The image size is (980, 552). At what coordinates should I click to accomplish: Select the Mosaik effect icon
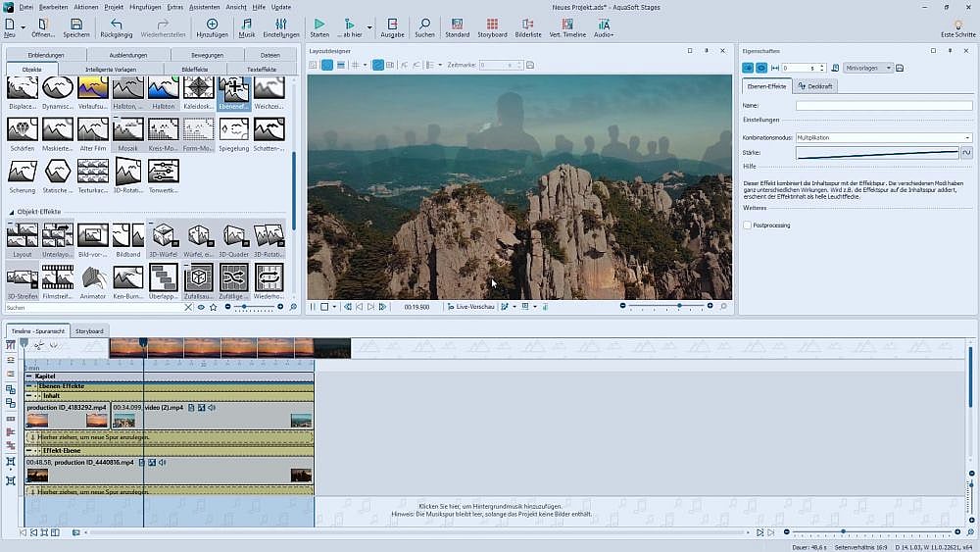[x=128, y=129]
